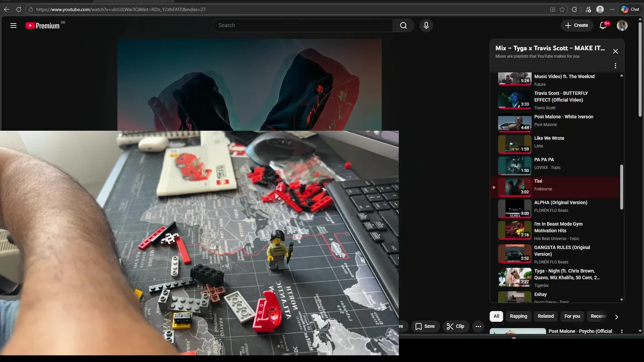The height and width of the screenshot is (362, 644).
Task: Open browser media control music icon
Action: click(588, 9)
